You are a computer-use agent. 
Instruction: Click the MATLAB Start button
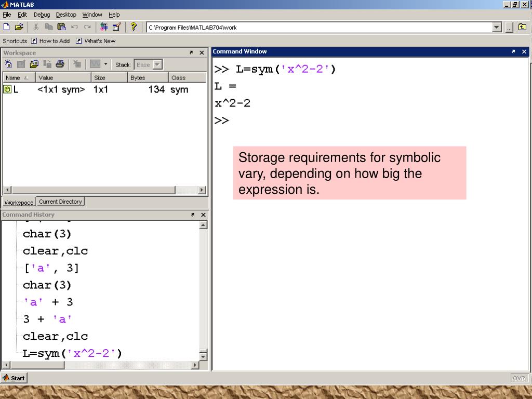tap(14, 378)
